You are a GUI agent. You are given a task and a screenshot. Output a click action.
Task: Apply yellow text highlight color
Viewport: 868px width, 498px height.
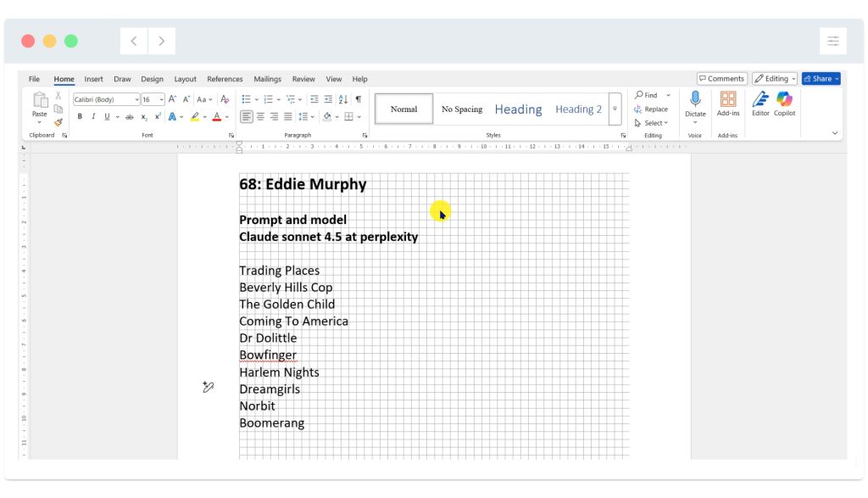(195, 117)
